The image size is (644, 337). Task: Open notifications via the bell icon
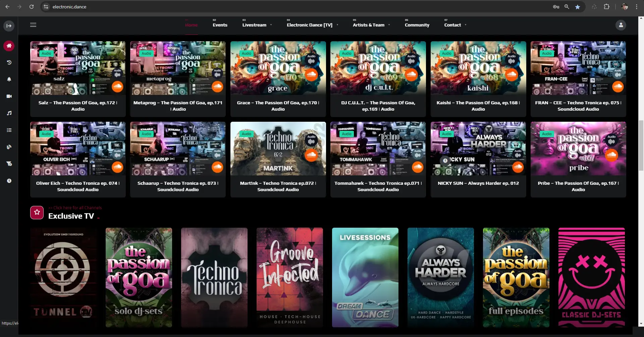click(9, 79)
